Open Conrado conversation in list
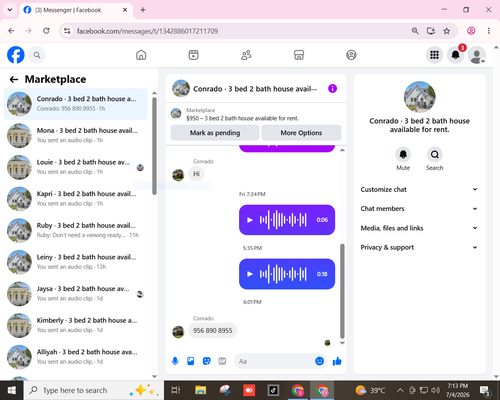This screenshot has height=400, width=500. [75, 104]
